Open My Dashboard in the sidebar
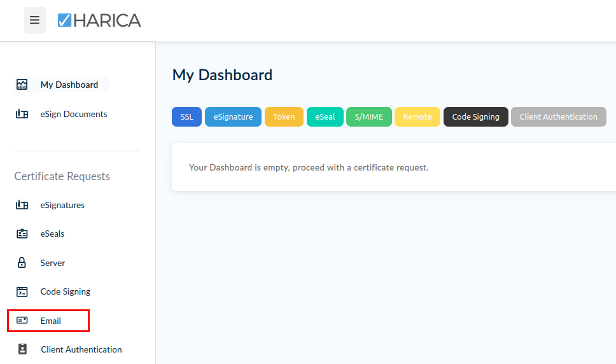This screenshot has height=364, width=616. click(x=69, y=85)
